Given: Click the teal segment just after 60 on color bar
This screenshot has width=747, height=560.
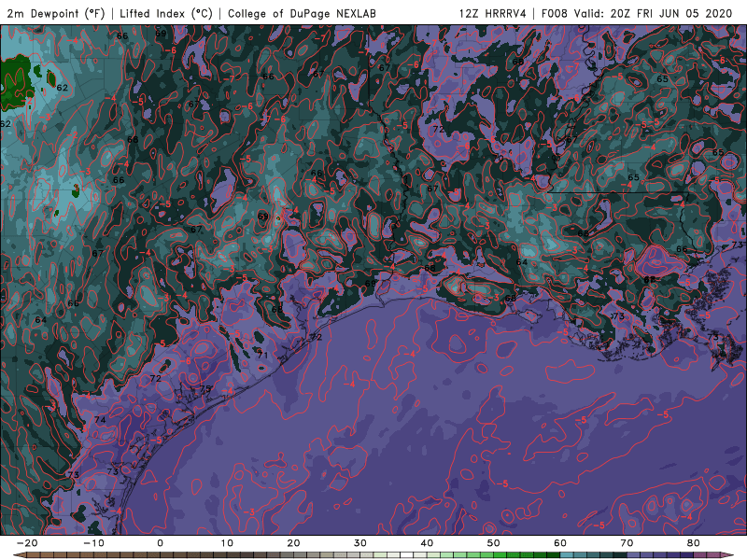Looking at the screenshot, I should [567, 554].
